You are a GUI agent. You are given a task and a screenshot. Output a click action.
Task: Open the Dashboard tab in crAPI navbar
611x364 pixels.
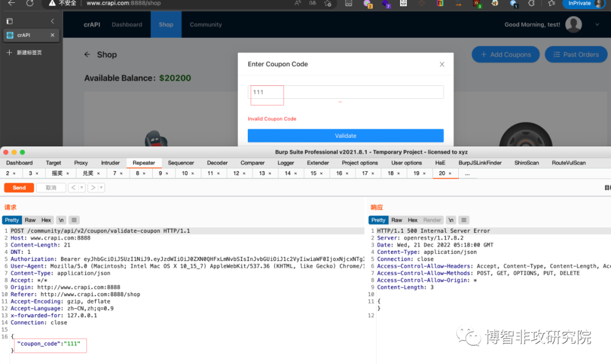point(127,24)
